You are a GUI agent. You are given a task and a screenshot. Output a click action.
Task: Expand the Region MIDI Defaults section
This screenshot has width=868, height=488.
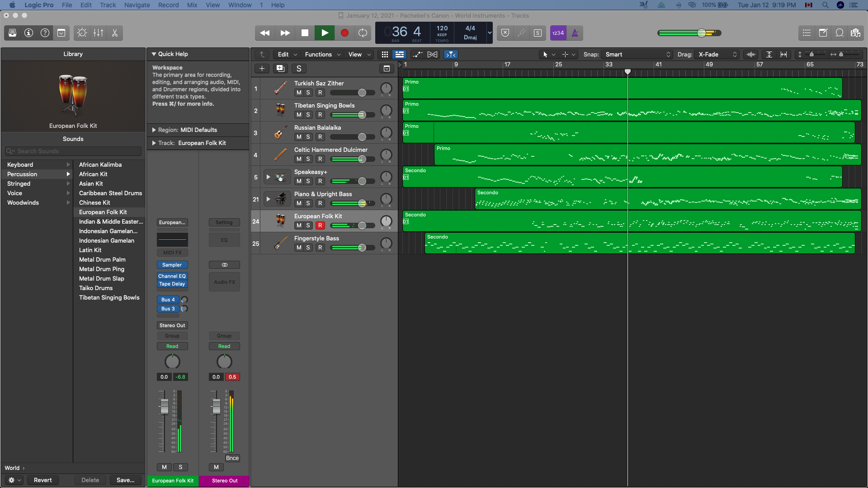point(154,130)
